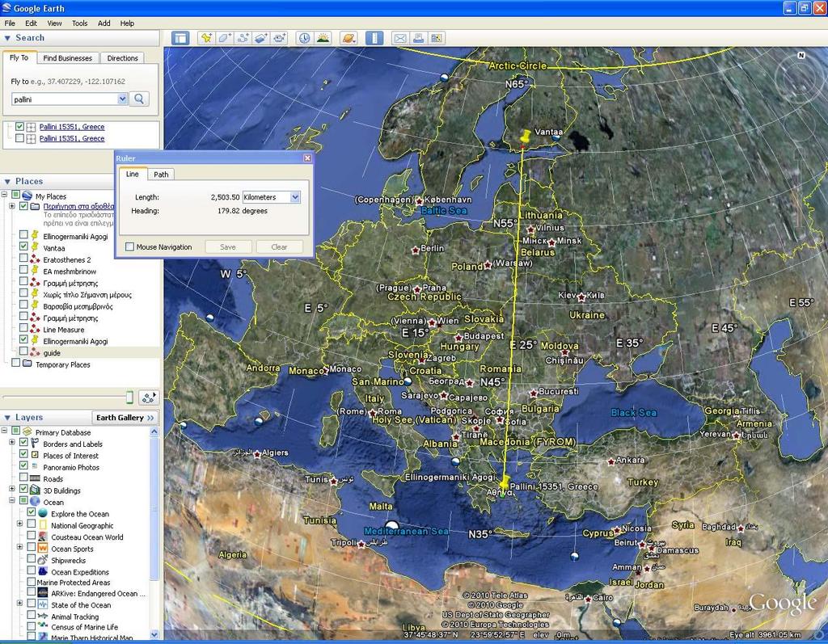Collapse the Places panel triangle
Screen dimensions: 828x644
7,182
